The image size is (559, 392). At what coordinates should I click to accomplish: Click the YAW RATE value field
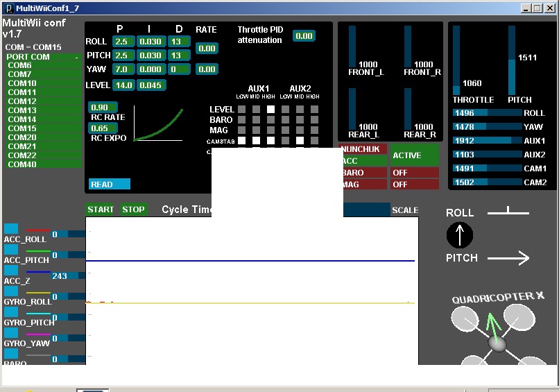207,69
